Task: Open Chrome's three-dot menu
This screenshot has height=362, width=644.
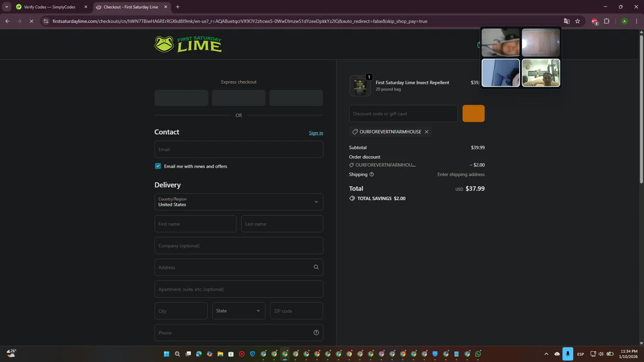Action: [x=636, y=21]
